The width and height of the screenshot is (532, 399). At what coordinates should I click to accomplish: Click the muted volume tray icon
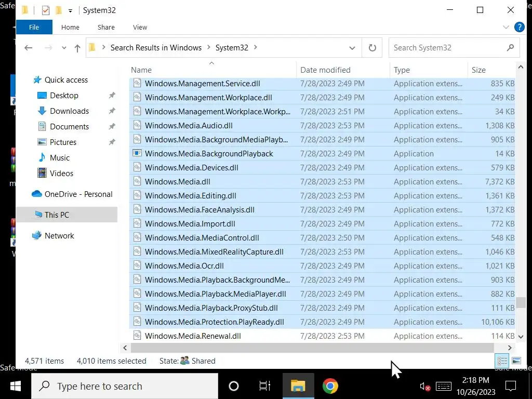(x=425, y=387)
